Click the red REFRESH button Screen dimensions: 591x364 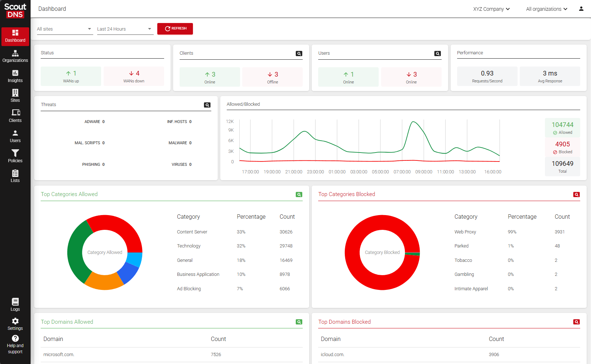pyautogui.click(x=175, y=29)
